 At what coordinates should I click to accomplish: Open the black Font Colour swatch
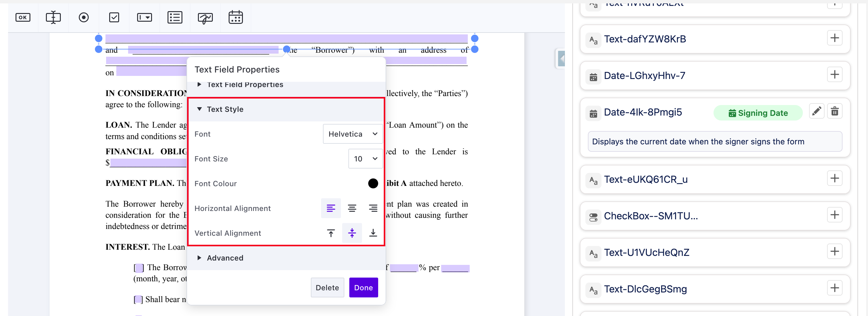tap(373, 183)
